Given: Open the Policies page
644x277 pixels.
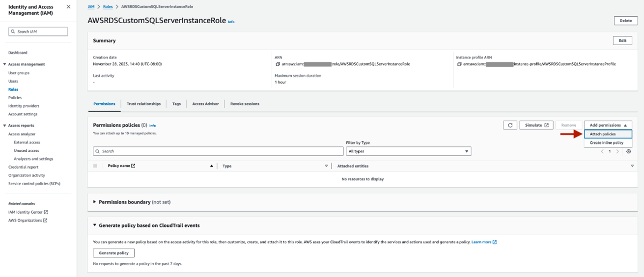Looking at the screenshot, I should tap(15, 98).
